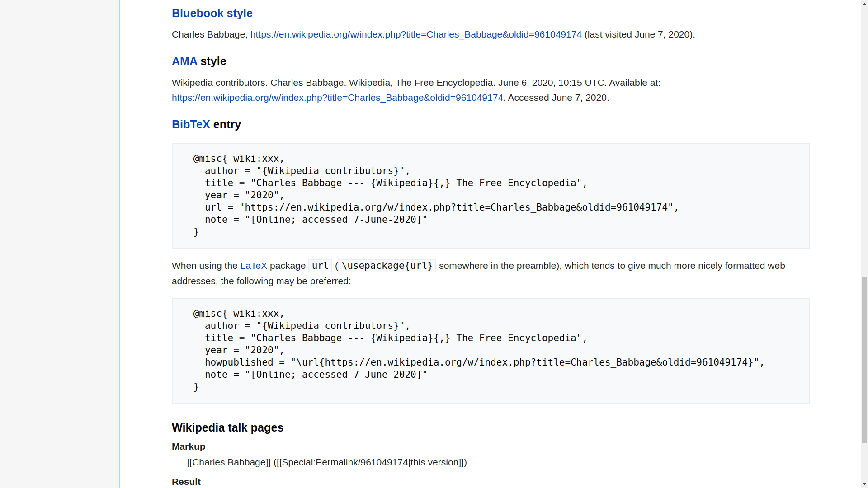Visit the LaTeX package link
Viewport: 868px width, 488px height.
pyautogui.click(x=254, y=266)
